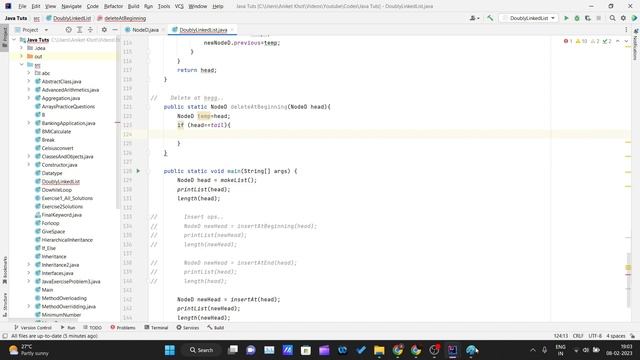Open Windows Start menu

pyautogui.click(x=169, y=350)
